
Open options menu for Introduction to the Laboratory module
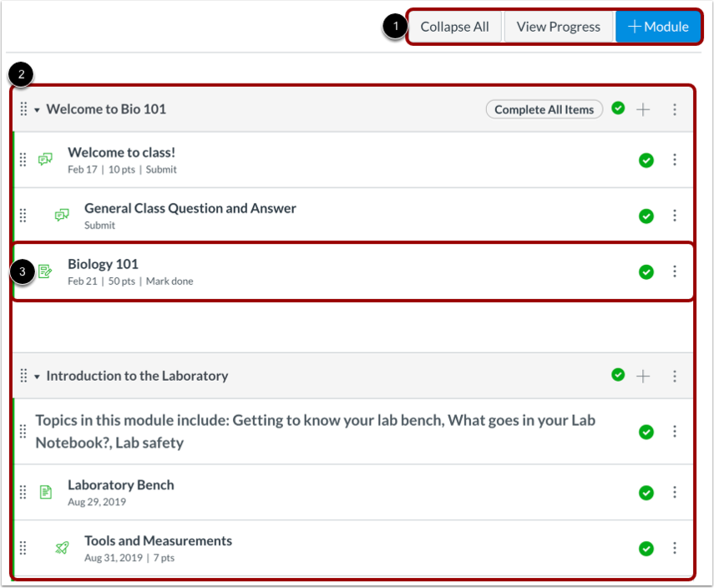(675, 376)
